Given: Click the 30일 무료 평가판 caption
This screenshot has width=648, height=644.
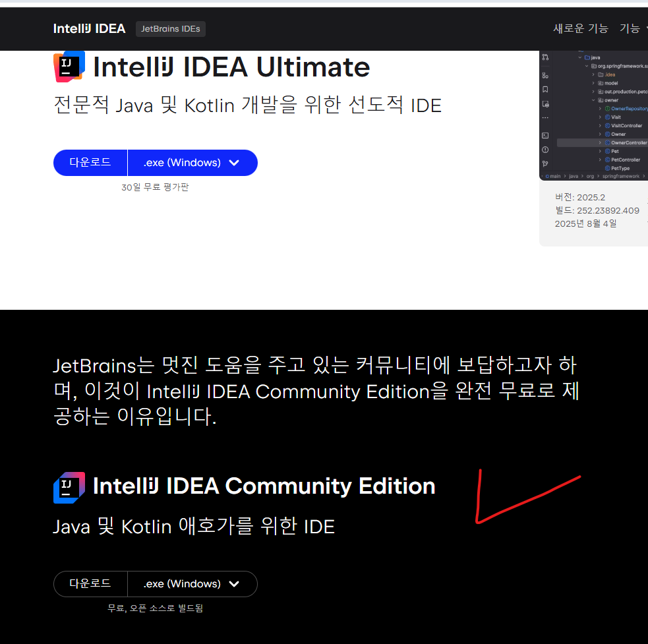Looking at the screenshot, I should pyautogui.click(x=155, y=187).
